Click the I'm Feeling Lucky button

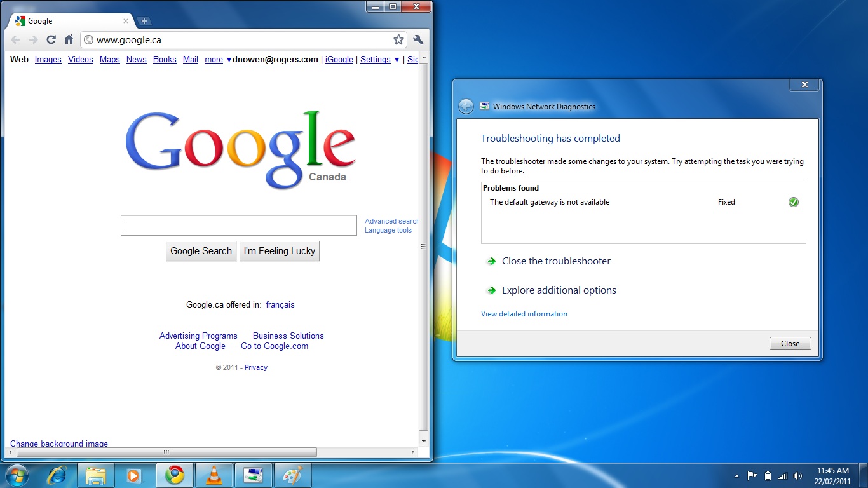[x=280, y=251]
